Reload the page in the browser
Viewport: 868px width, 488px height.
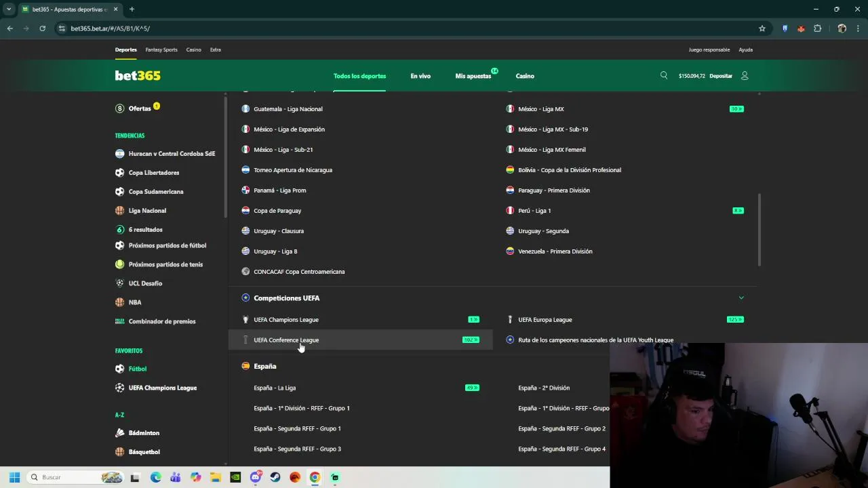(43, 28)
